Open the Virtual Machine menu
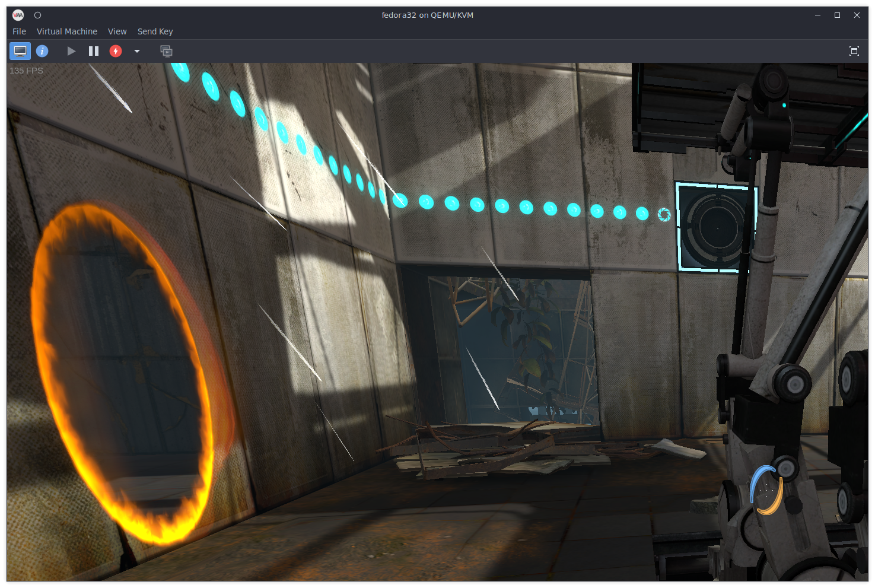875x588 pixels. 67,31
